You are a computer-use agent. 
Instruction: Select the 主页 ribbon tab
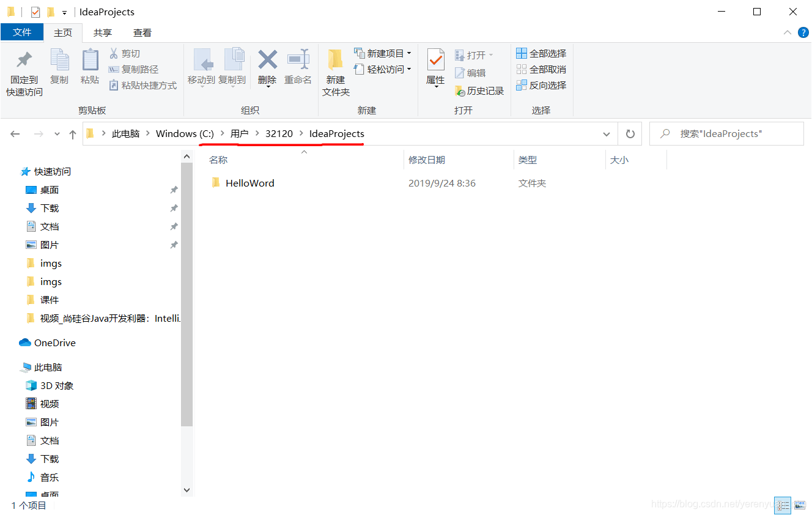click(x=63, y=32)
